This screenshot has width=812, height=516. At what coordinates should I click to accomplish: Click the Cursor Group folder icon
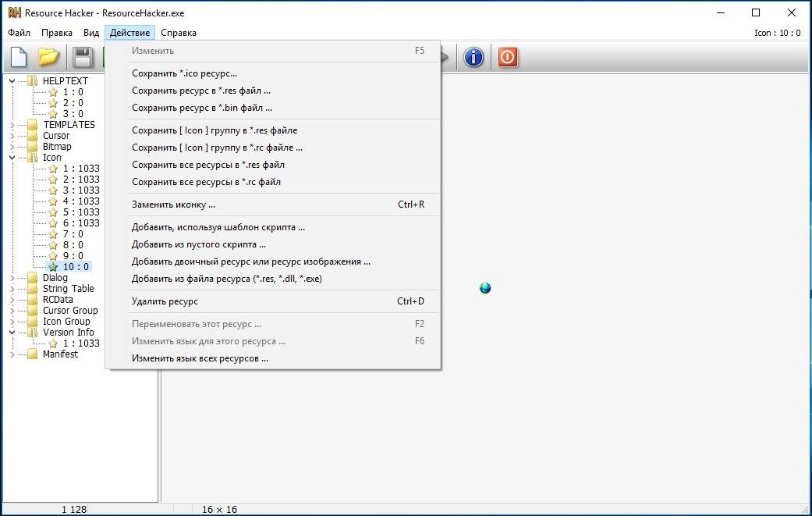click(x=33, y=311)
